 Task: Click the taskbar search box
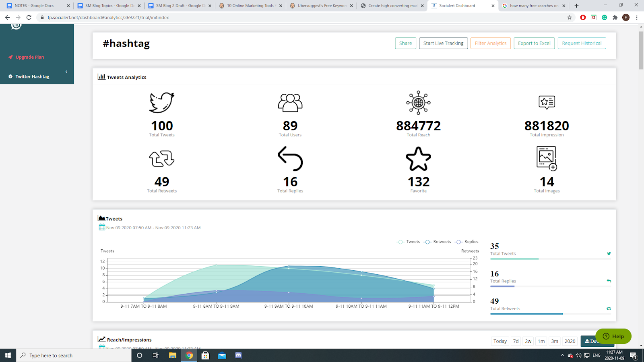click(x=74, y=355)
